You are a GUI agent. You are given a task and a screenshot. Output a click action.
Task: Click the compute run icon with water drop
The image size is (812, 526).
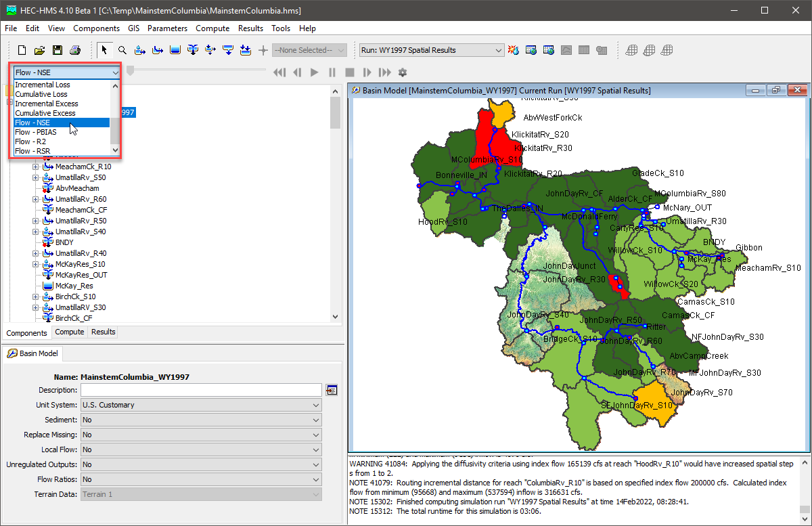coord(514,50)
